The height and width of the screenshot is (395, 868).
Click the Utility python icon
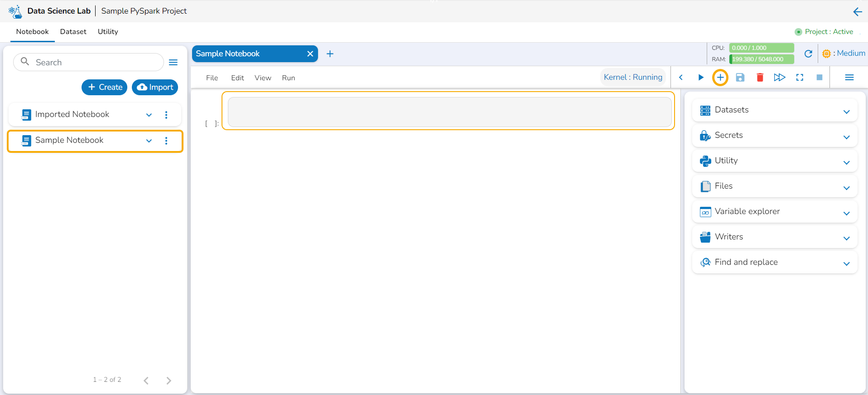click(x=705, y=161)
